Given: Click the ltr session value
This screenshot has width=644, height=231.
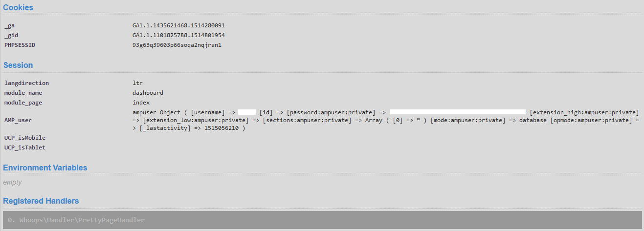Looking at the screenshot, I should 137,83.
